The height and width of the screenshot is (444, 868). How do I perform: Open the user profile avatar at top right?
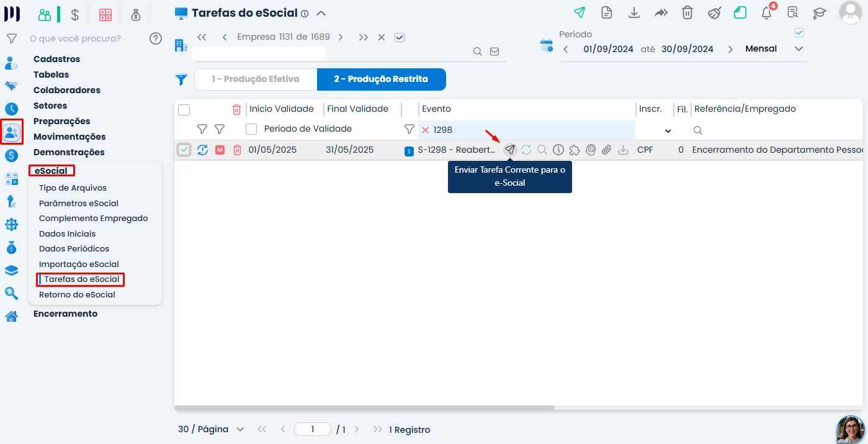pos(850,12)
